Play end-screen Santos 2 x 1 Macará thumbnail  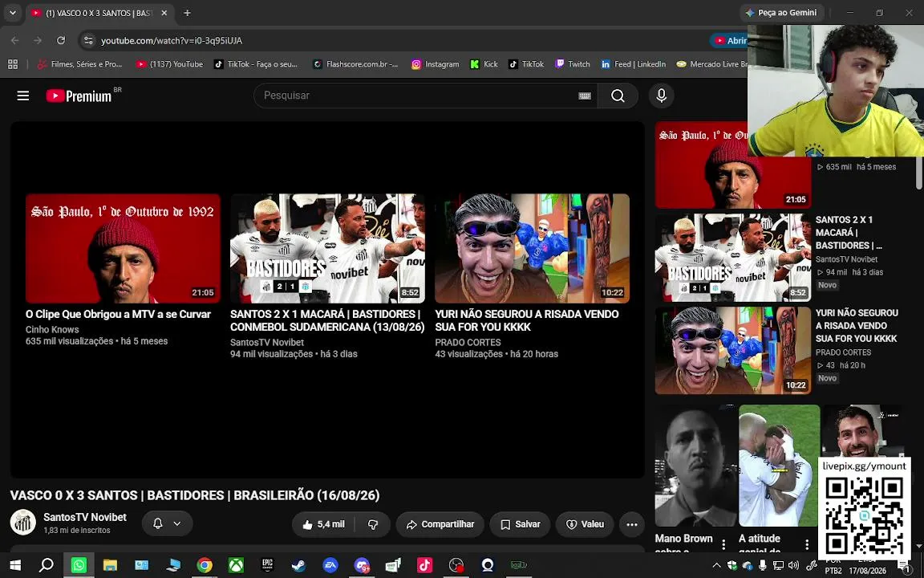coord(327,248)
